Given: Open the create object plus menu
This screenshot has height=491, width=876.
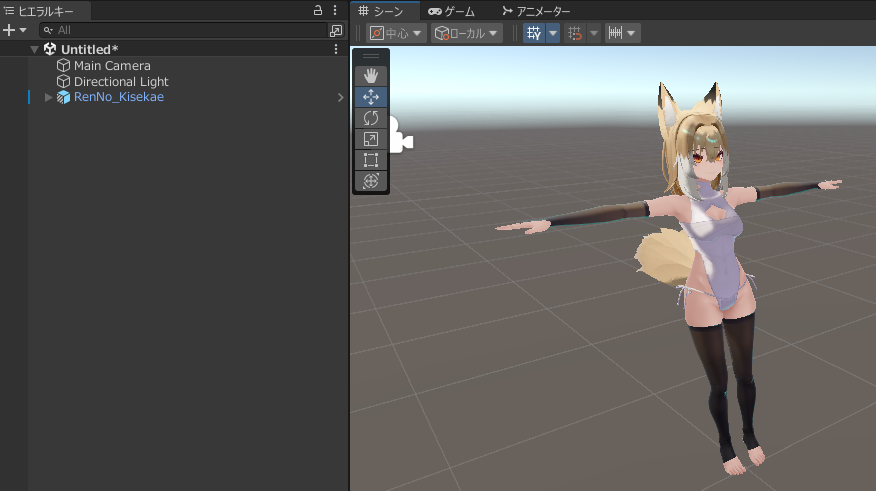Looking at the screenshot, I should coord(12,31).
